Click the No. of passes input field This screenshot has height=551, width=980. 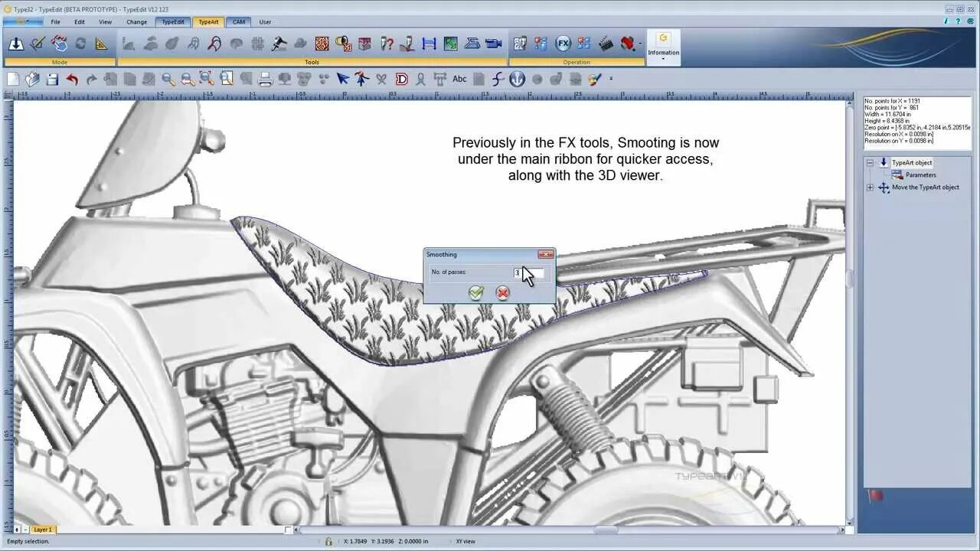[528, 272]
